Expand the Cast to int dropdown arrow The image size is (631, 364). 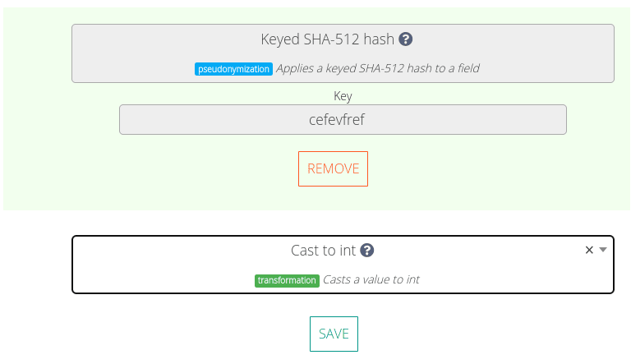(x=603, y=250)
